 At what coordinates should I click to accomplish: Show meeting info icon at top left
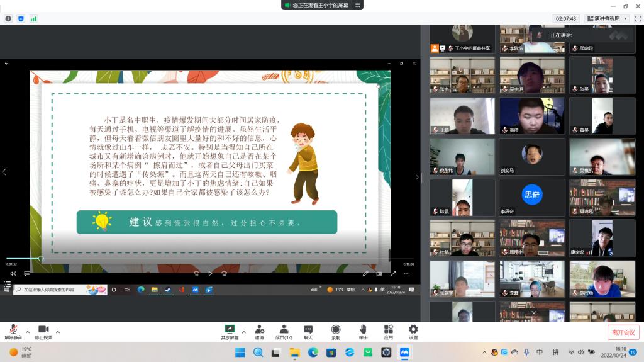8,19
